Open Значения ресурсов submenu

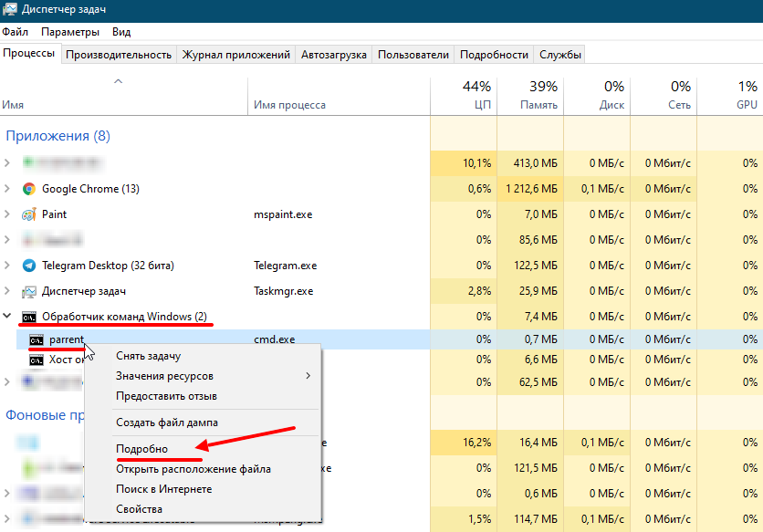tap(164, 376)
